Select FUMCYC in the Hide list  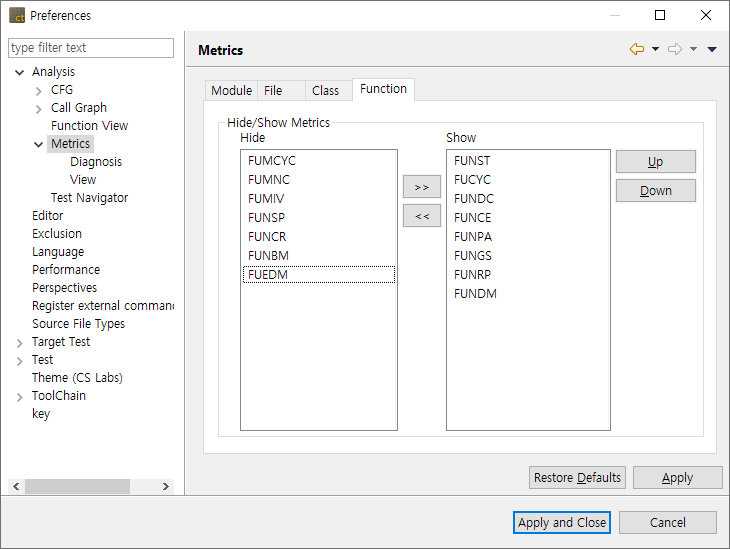(272, 161)
